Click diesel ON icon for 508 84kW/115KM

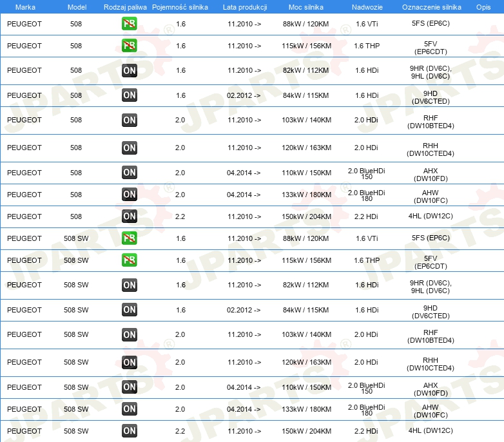pyautogui.click(x=129, y=95)
